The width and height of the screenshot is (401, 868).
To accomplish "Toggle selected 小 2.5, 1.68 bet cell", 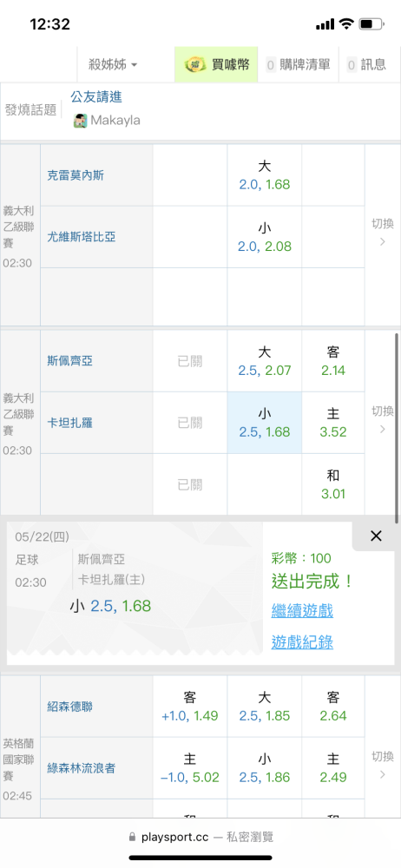I will 264,423.
